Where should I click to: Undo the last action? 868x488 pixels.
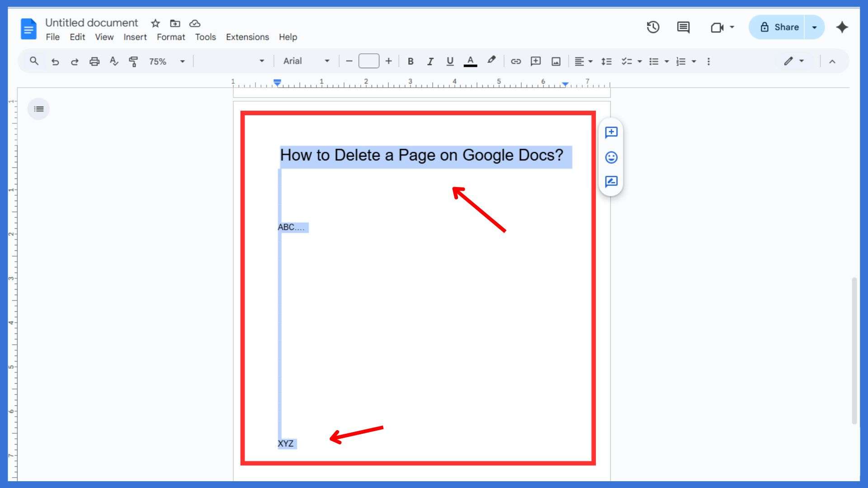(x=55, y=61)
